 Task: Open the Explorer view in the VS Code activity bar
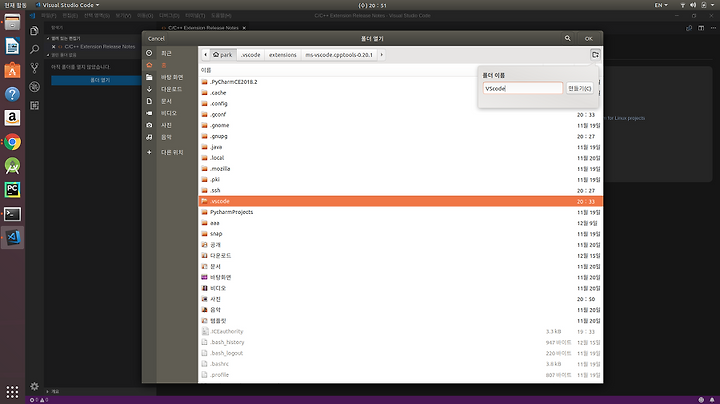click(x=34, y=31)
